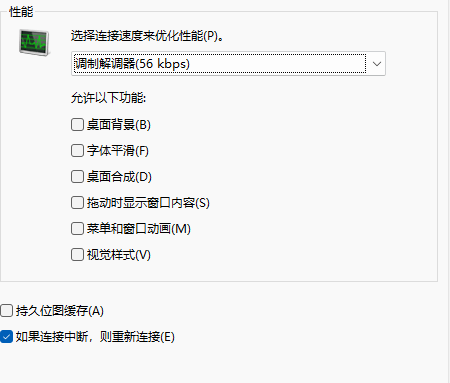Click the performance monitor icon
This screenshot has height=383, width=450.
click(34, 42)
